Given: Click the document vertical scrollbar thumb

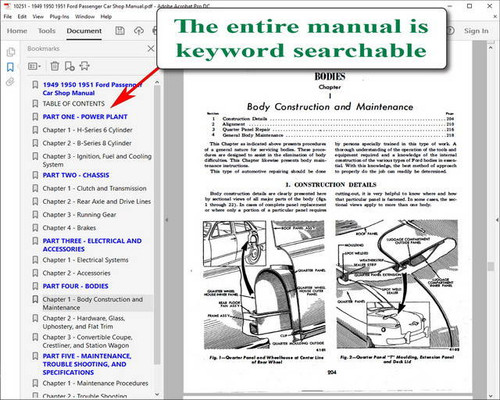Looking at the screenshot, I should 490,267.
